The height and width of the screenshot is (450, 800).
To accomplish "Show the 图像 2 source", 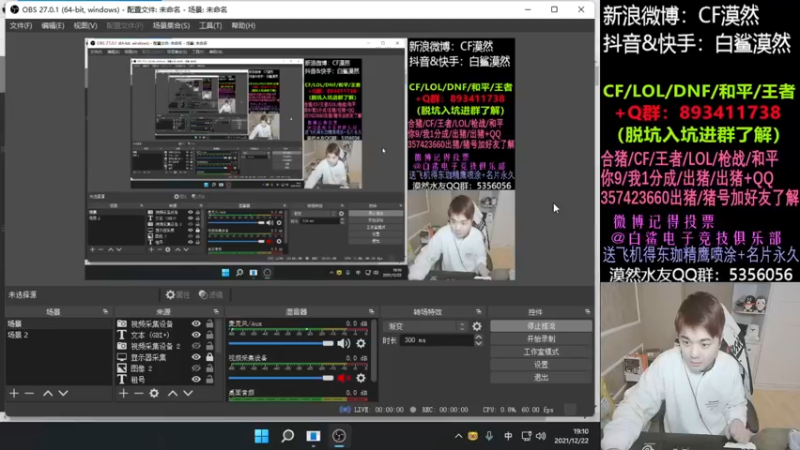I will click(196, 368).
